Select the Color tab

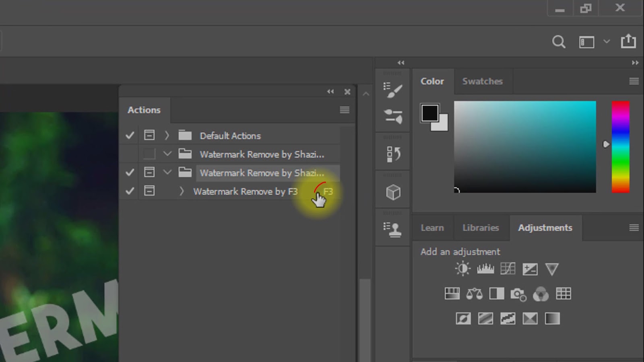(432, 81)
